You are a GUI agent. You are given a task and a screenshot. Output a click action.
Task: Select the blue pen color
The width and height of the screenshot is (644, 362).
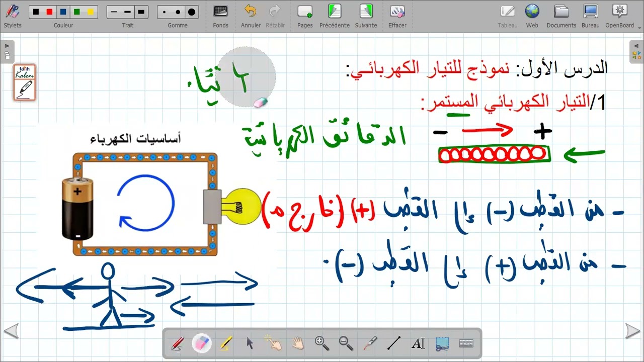click(x=63, y=12)
